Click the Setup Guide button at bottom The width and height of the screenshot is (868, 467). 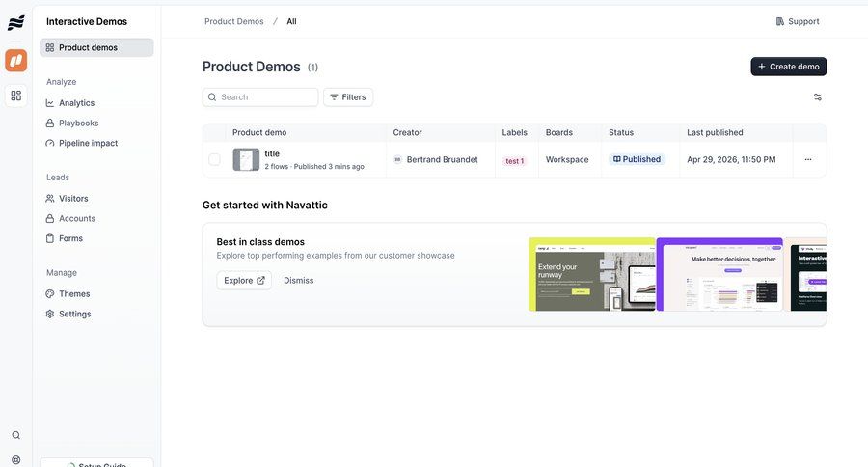tap(96, 463)
